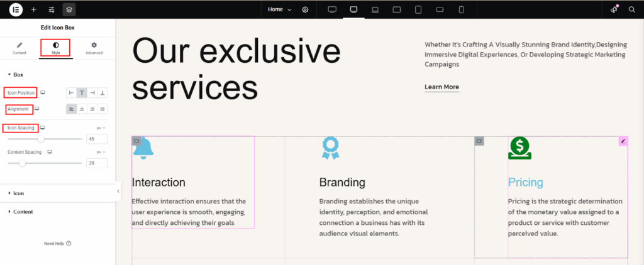
Task: Switch to the Advanced tab
Action: tap(94, 48)
